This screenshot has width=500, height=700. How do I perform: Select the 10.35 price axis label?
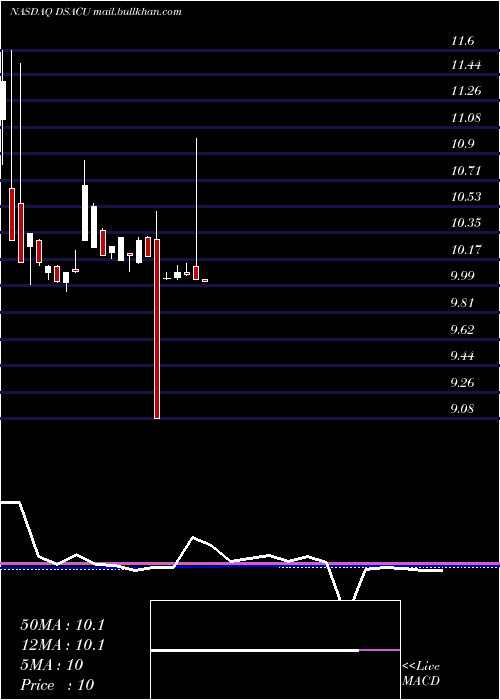coord(466,223)
